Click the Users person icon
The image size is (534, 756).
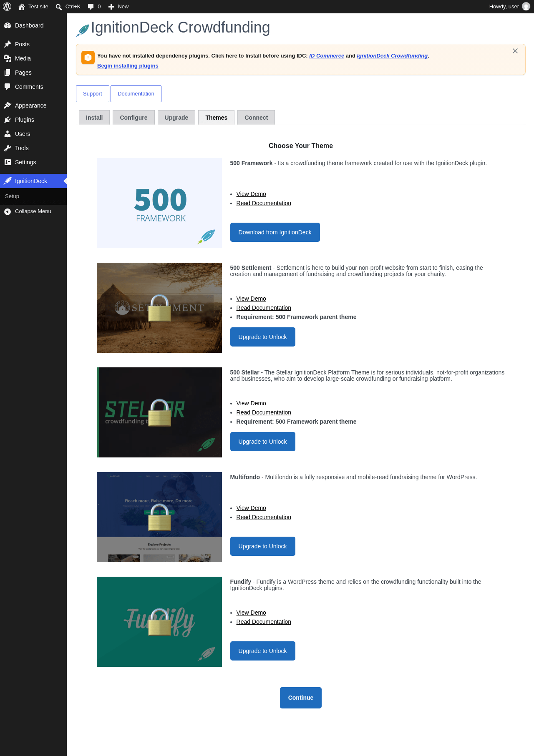(x=8, y=134)
